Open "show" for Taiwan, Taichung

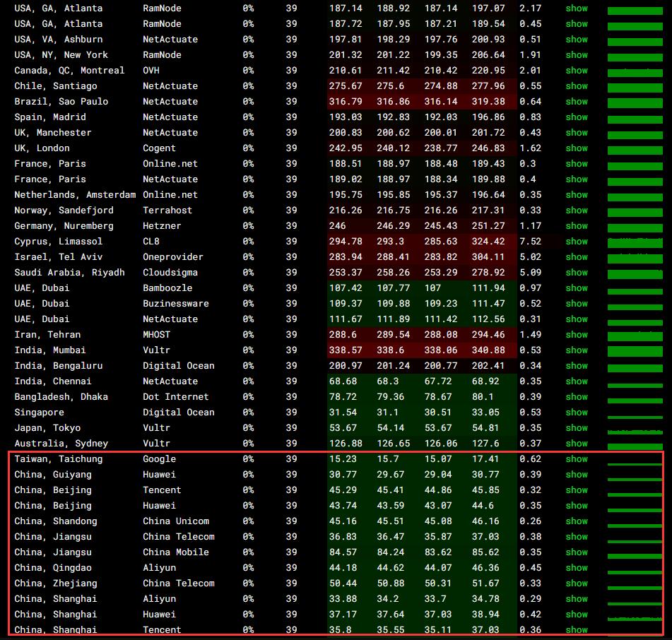[577, 458]
